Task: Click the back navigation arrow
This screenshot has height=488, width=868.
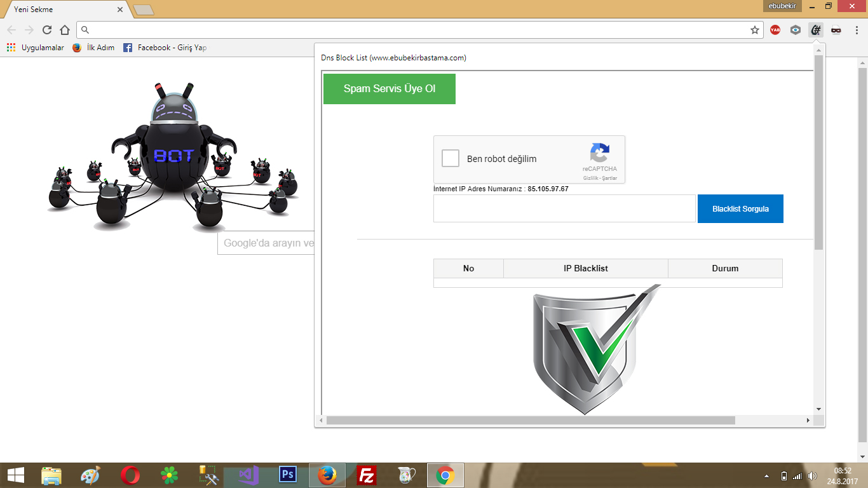Action: pos(11,30)
